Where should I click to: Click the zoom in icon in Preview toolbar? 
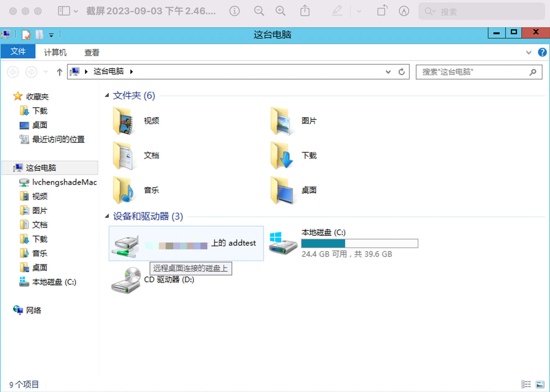click(280, 11)
